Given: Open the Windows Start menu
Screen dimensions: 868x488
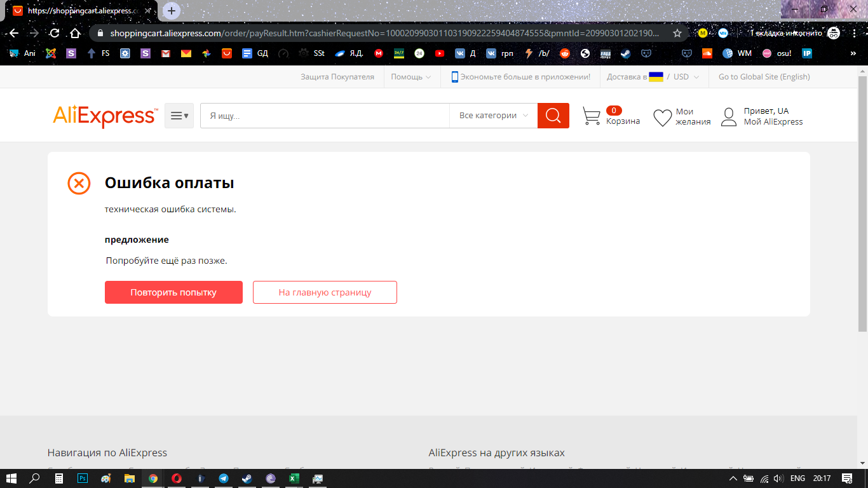Looking at the screenshot, I should (11, 478).
